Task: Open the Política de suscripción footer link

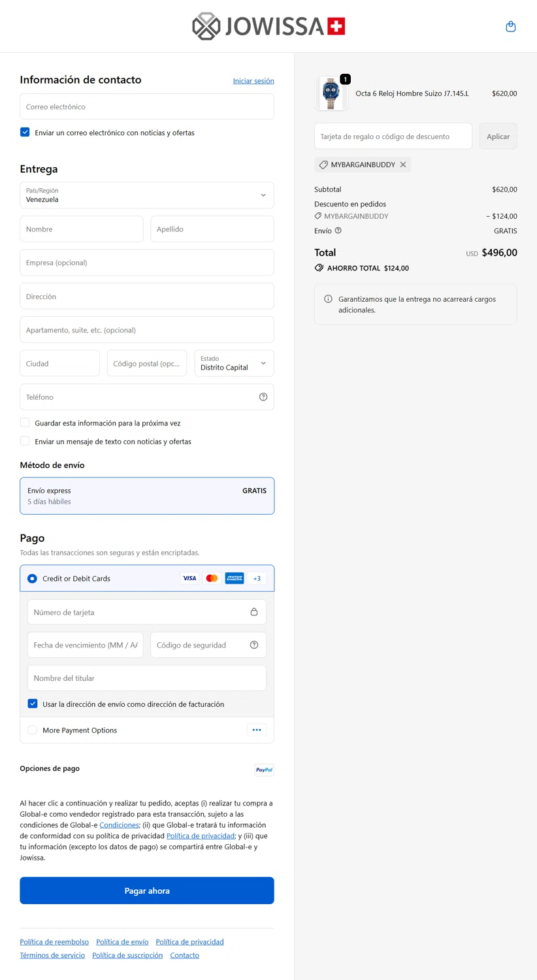Action: pos(127,955)
